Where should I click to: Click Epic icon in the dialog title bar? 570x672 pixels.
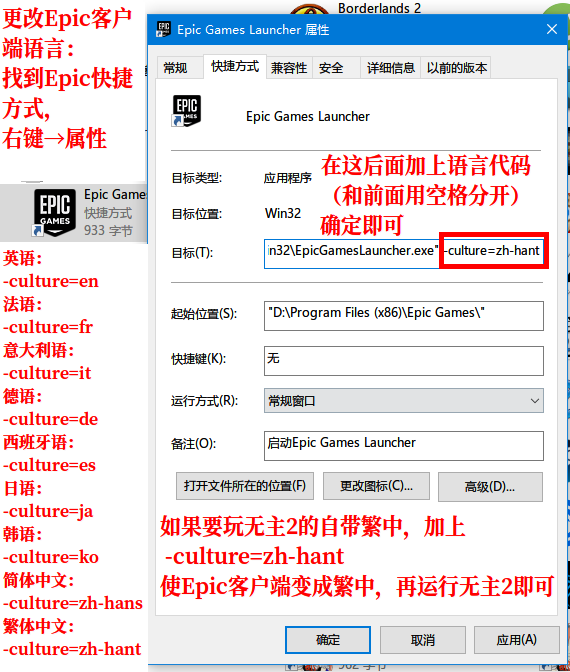point(163,29)
